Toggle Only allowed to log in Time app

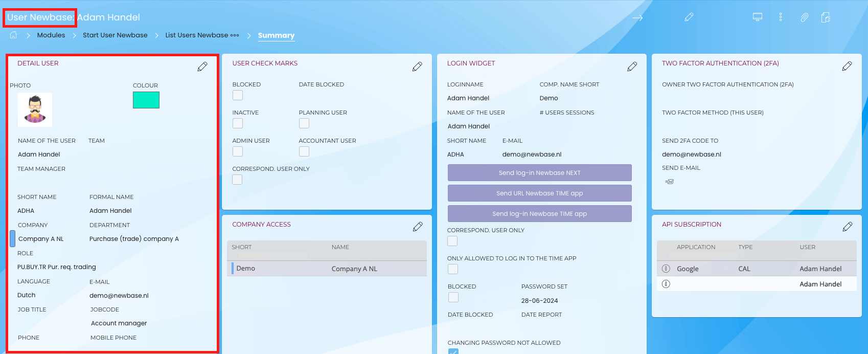(453, 269)
